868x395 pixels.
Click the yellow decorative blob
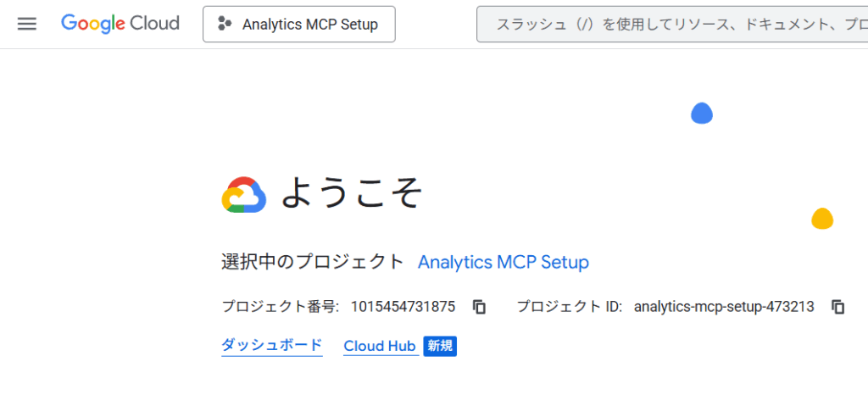click(x=822, y=219)
